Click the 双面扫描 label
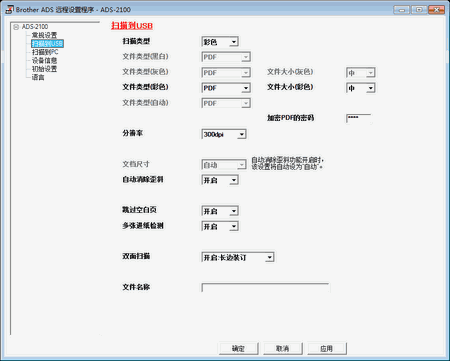 coord(136,256)
